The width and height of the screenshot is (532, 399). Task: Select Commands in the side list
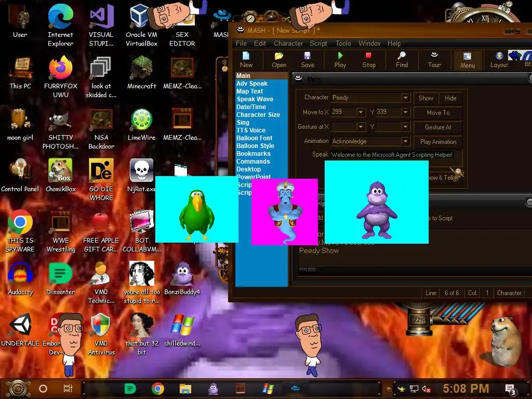tap(262, 162)
